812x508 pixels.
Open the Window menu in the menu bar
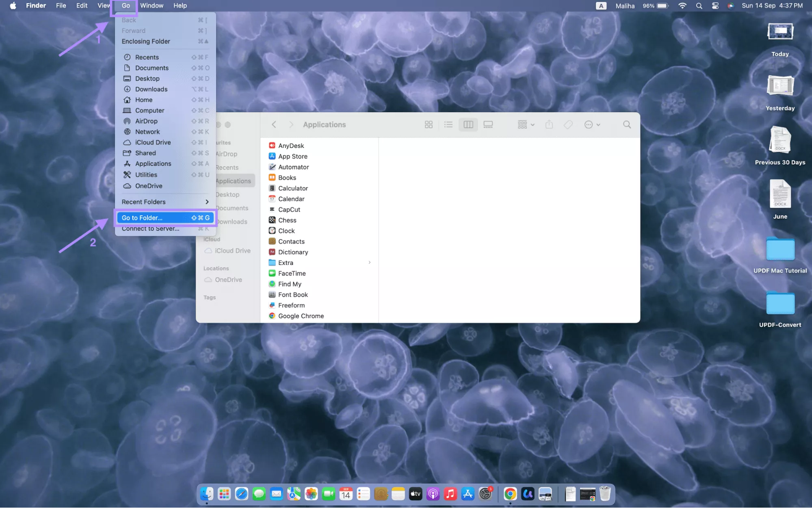click(152, 5)
